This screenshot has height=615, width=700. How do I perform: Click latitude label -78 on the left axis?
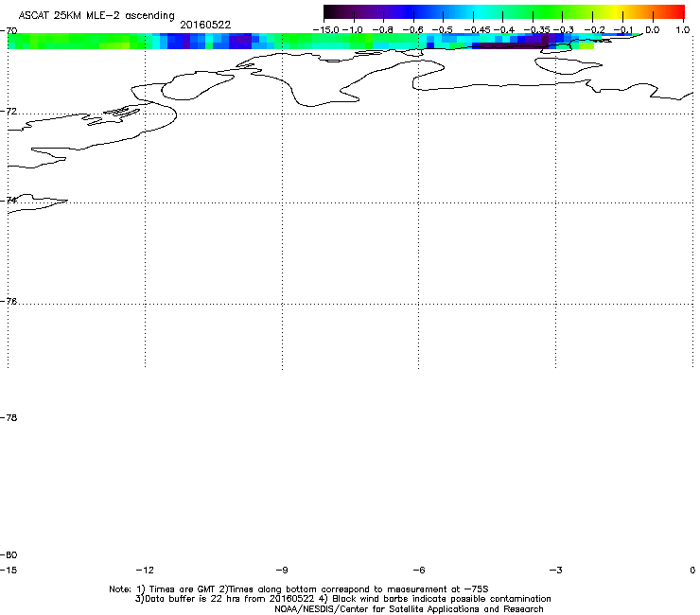coord(9,418)
